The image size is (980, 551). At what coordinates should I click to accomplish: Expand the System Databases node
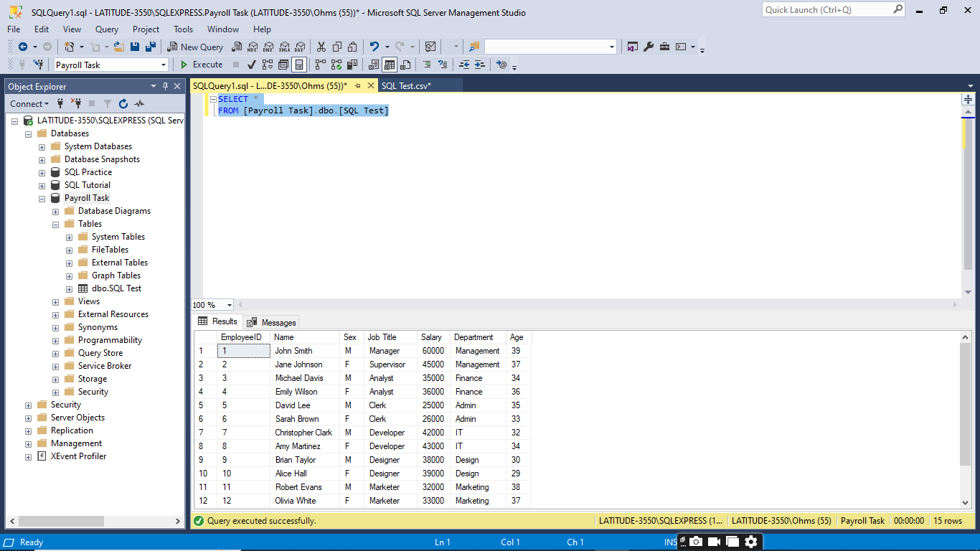42,146
